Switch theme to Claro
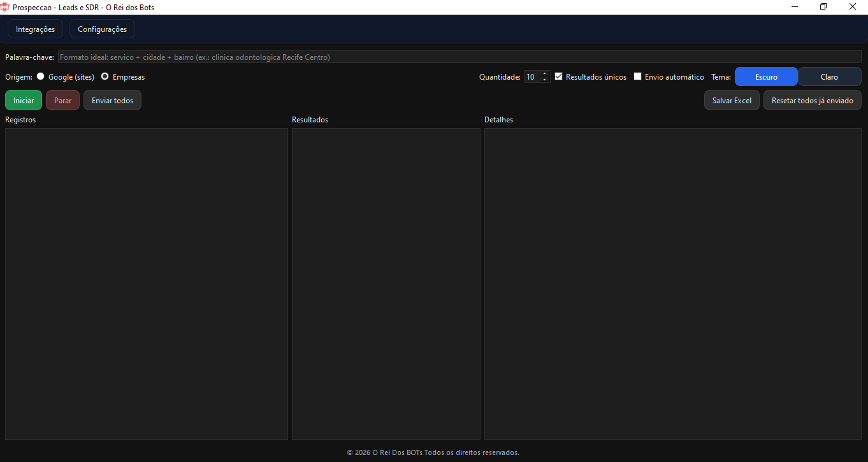Image resolution: width=868 pixels, height=462 pixels. pyautogui.click(x=829, y=76)
